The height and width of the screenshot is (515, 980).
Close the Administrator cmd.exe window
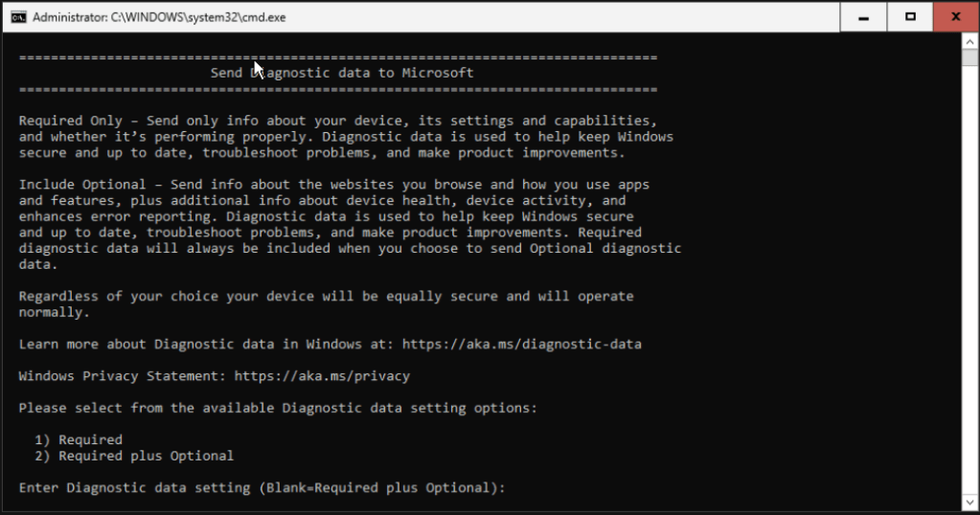(957, 17)
